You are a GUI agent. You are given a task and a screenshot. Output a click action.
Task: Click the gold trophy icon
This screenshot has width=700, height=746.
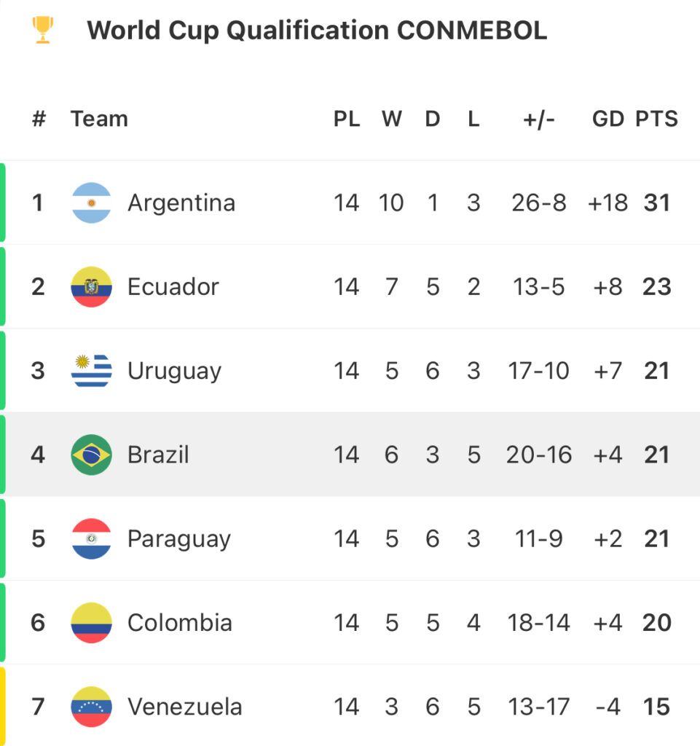click(x=43, y=29)
